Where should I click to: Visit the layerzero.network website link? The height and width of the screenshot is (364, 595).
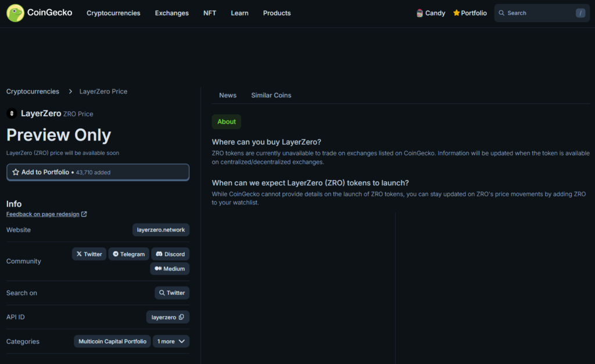coord(161,230)
